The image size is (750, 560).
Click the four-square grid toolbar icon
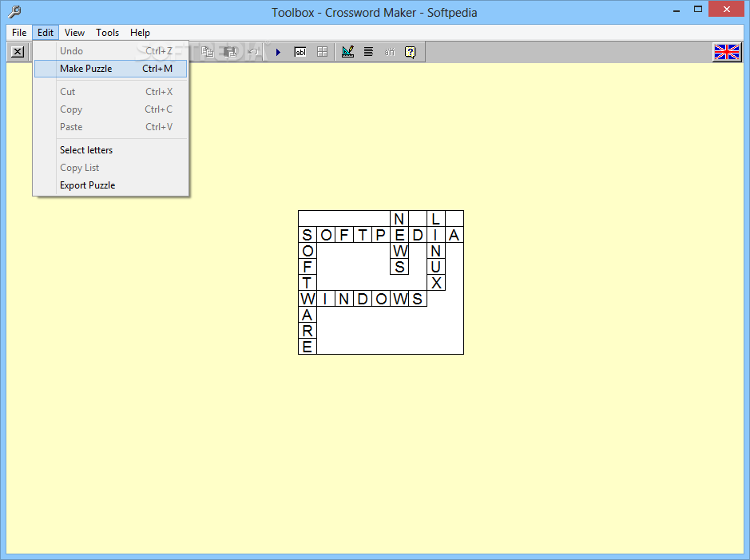click(323, 52)
